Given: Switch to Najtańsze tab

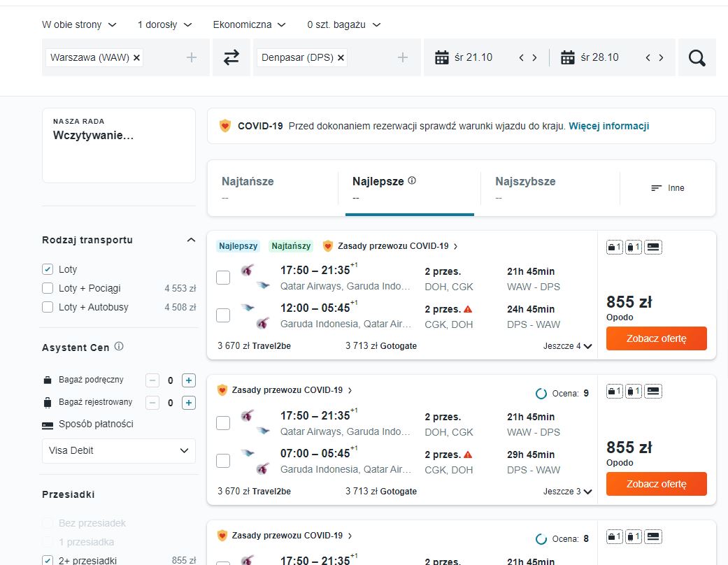Looking at the screenshot, I should [x=273, y=188].
